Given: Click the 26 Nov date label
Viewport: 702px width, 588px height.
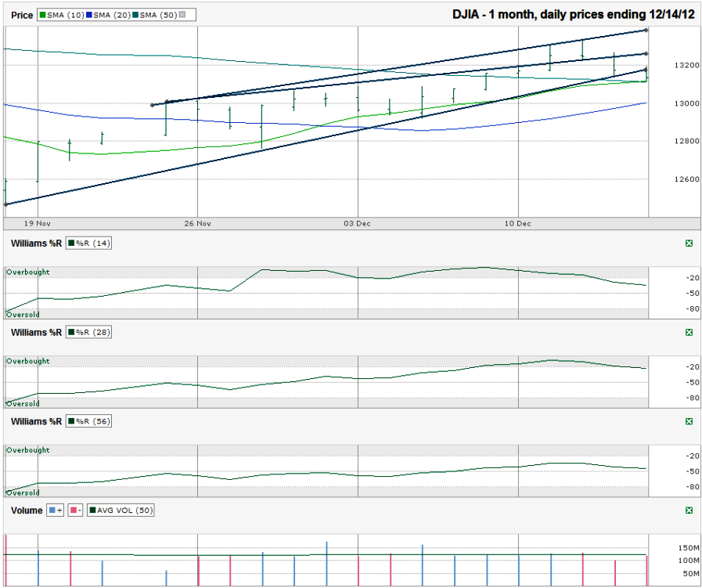Looking at the screenshot, I should pos(197,223).
